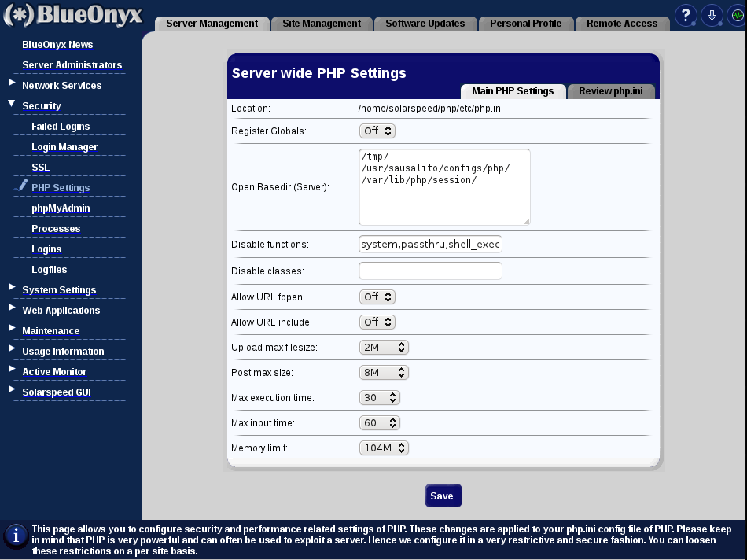Viewport: 747px width, 560px height.
Task: Open the SSL page
Action: coord(40,168)
